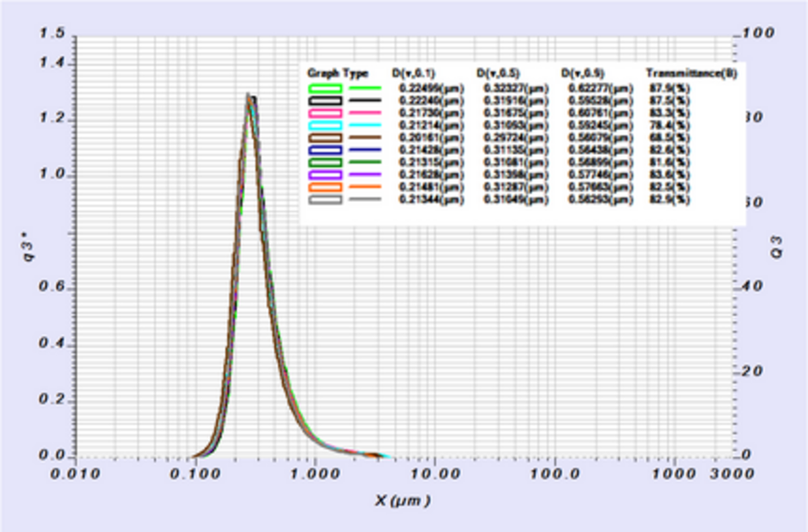Click the gray legend box
The height and width of the screenshot is (532, 808).
[x=326, y=199]
